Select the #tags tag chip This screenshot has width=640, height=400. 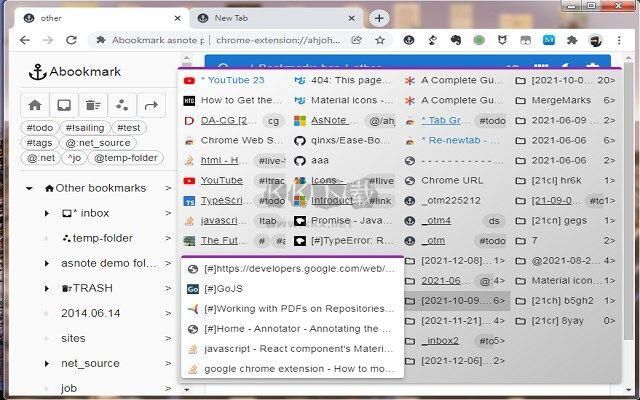39,143
